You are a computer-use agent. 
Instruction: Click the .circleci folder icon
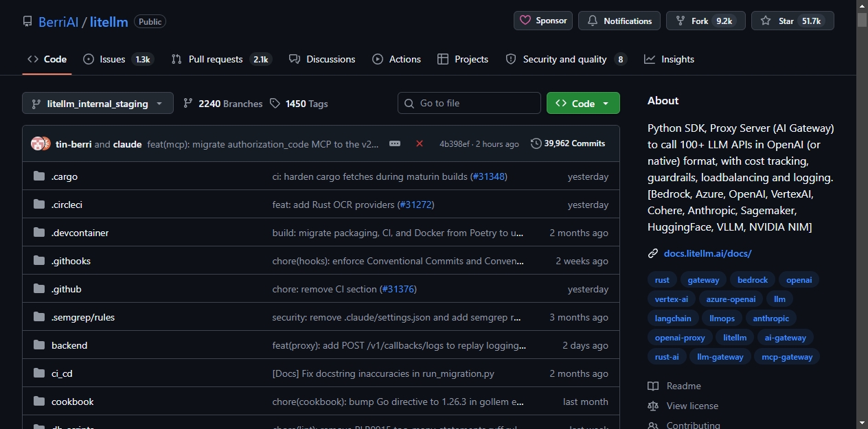(39, 205)
